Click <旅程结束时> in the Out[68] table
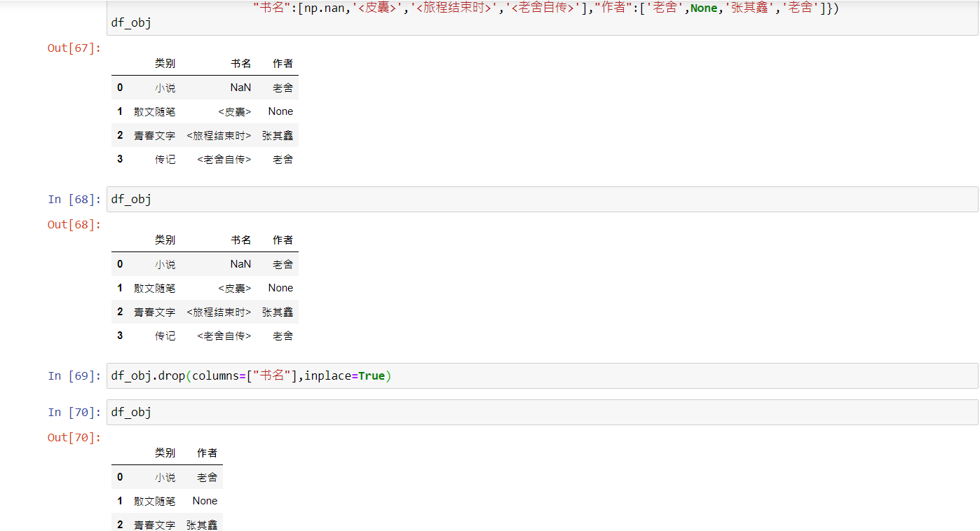 click(219, 312)
